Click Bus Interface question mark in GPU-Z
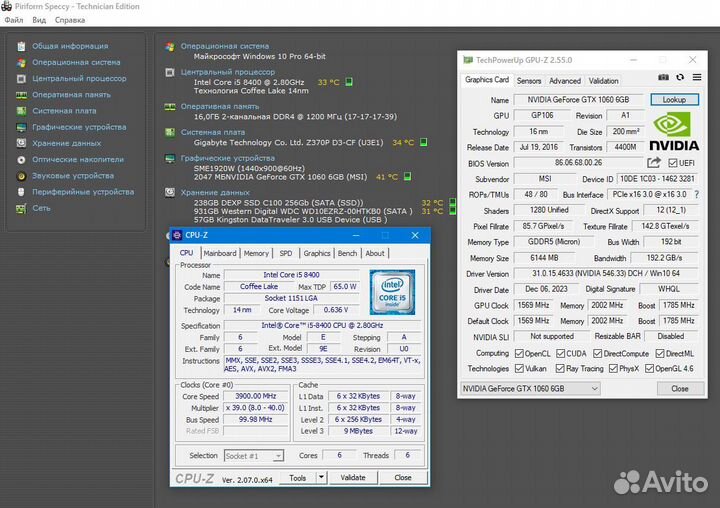 (x=697, y=194)
